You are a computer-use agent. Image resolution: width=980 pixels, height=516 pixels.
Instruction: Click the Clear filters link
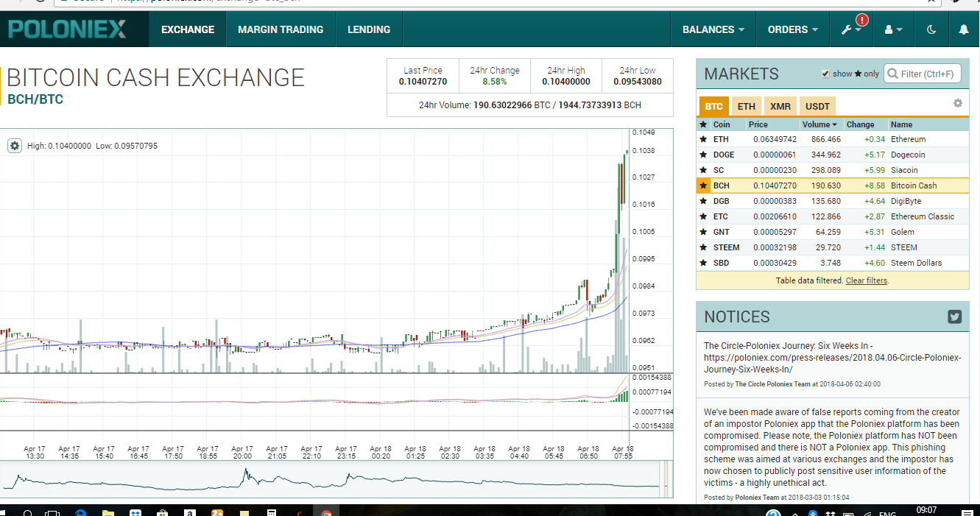867,281
